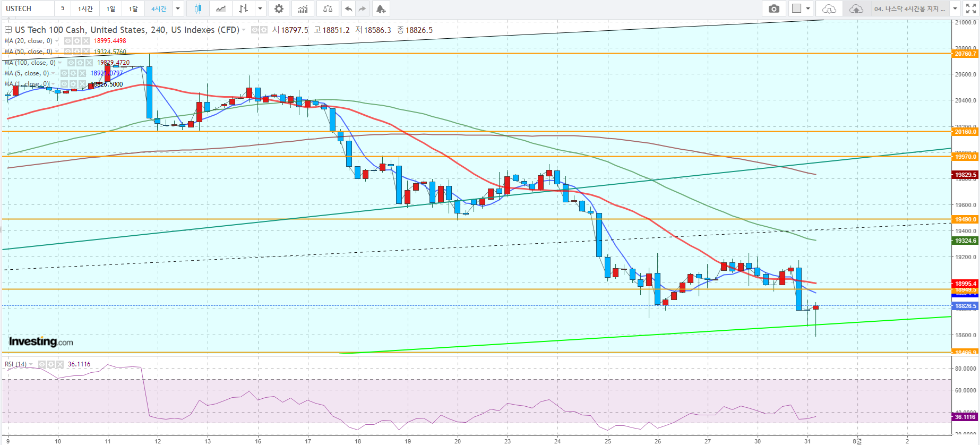Redo the chart action
Viewport: 980px width, 445px height.
pos(362,8)
